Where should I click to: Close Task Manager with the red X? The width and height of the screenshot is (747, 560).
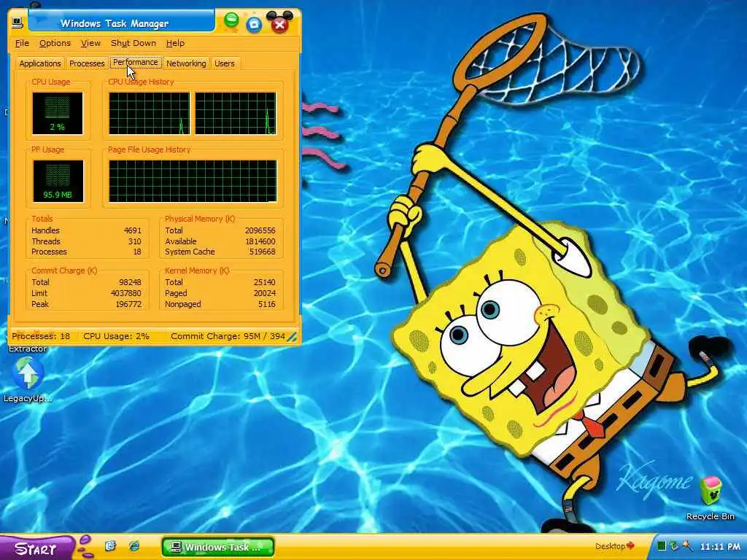coord(280,24)
